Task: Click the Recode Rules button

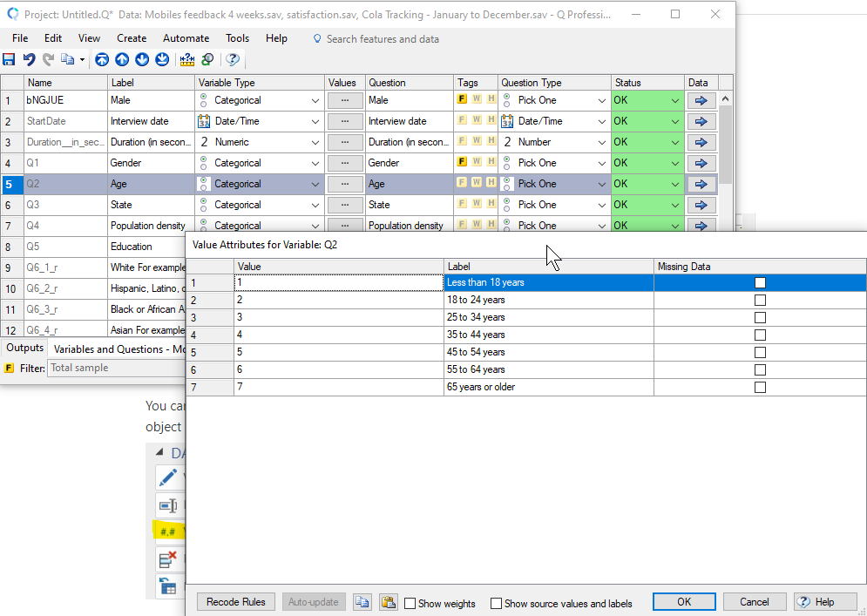Action: tap(236, 602)
